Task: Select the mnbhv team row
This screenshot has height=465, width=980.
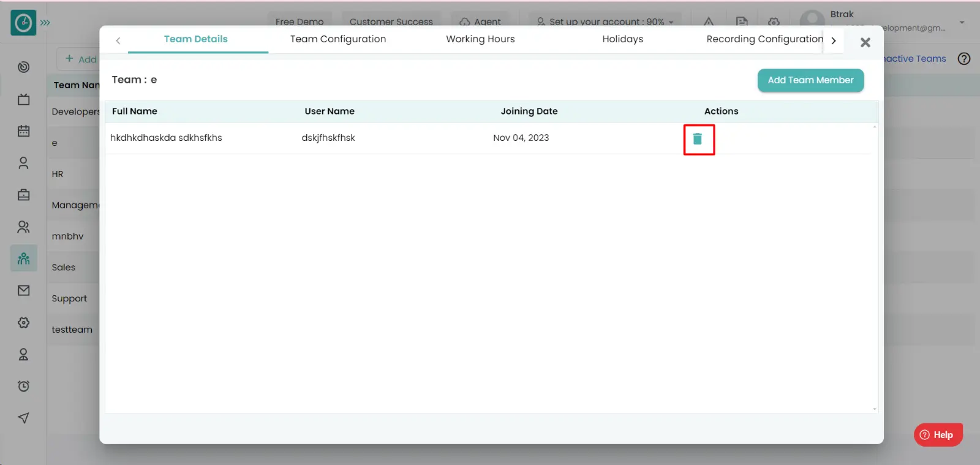Action: (x=67, y=236)
